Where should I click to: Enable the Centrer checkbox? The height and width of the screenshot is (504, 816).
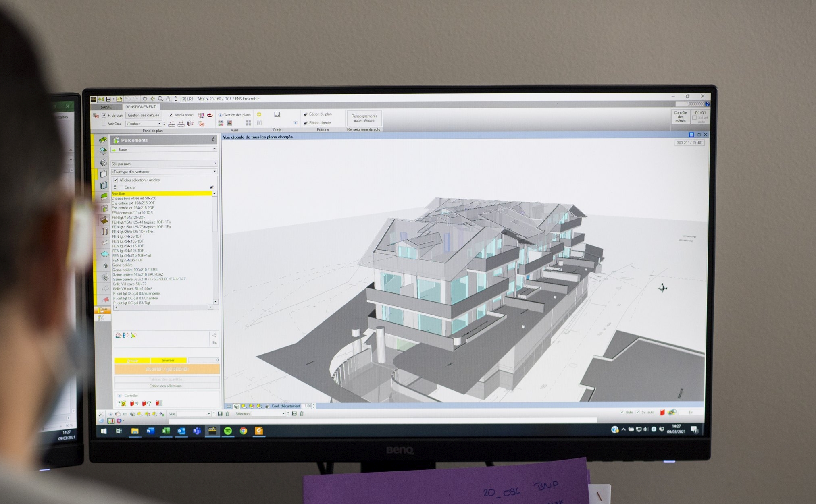tap(121, 187)
